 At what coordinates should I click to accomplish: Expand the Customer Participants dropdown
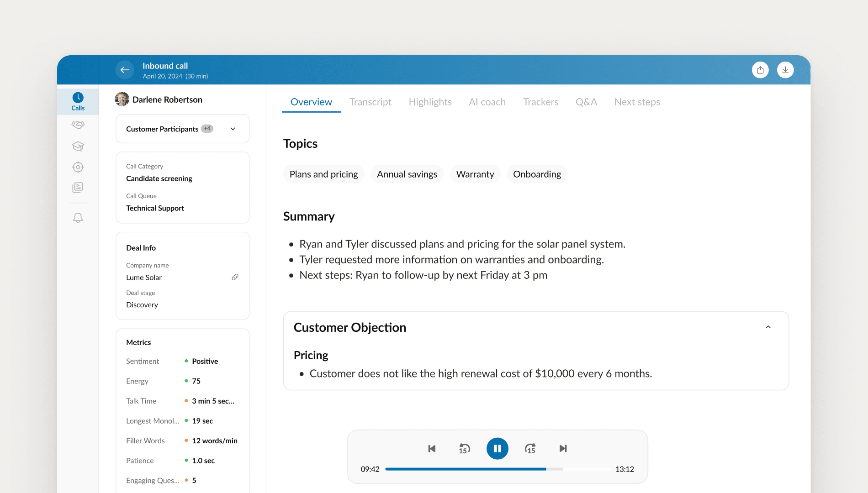(233, 129)
